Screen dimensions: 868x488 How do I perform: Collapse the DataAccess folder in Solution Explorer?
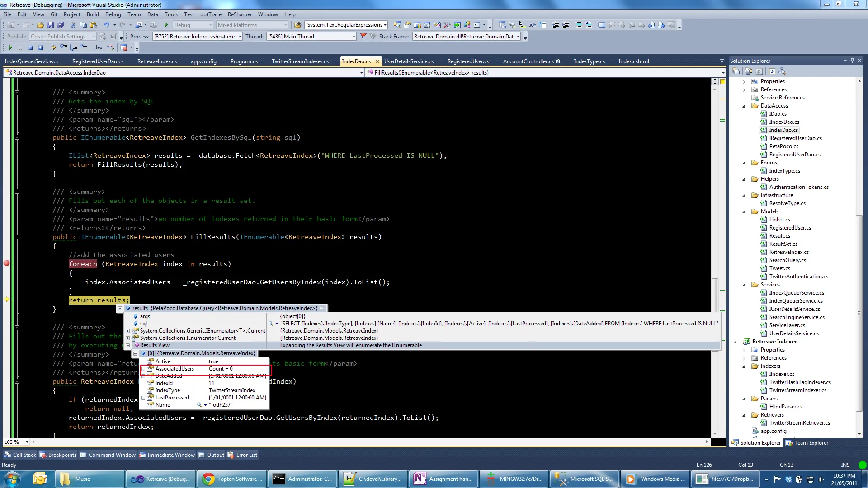744,106
